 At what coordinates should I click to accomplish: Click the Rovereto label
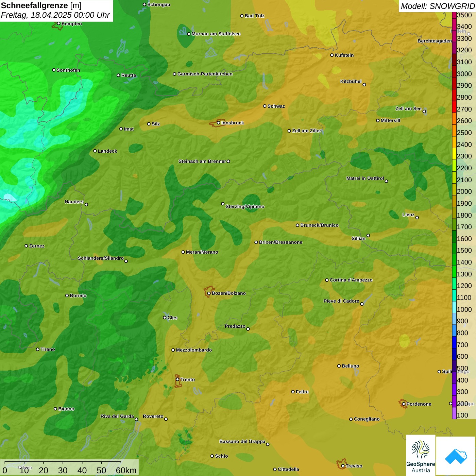coord(153,416)
